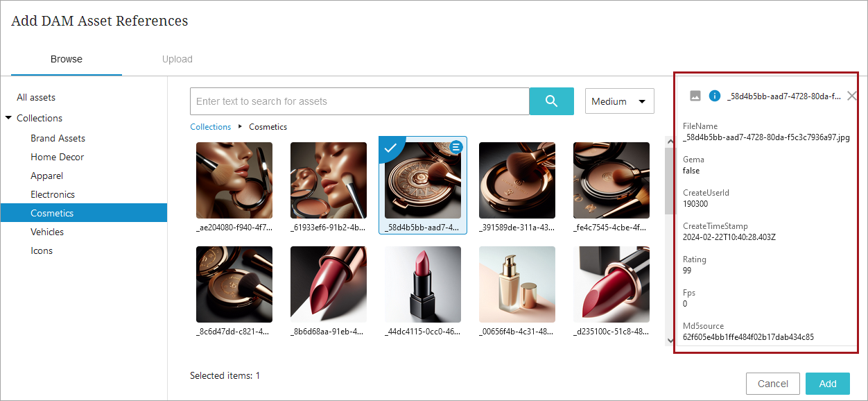
Task: Click the Selected items: 1 label
Action: (x=225, y=375)
